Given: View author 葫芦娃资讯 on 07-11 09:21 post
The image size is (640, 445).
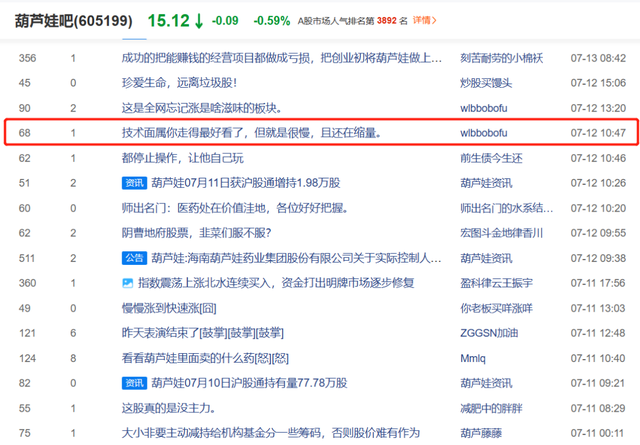Looking at the screenshot, I should [486, 383].
